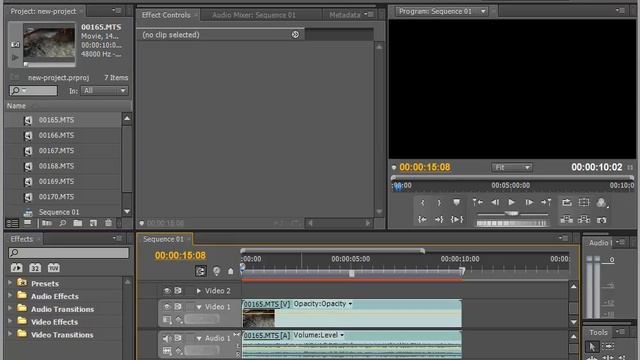Play the sequence in Program monitor
Viewport: 640px width, 360px height.
511,202
